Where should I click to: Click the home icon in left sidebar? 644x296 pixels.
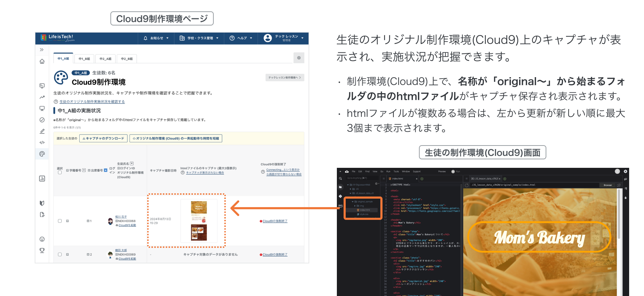[42, 61]
